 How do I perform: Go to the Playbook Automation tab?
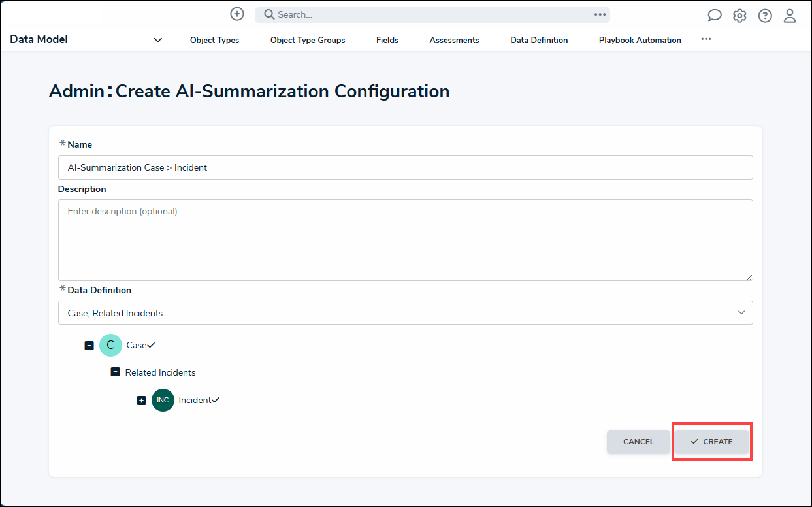(x=640, y=40)
